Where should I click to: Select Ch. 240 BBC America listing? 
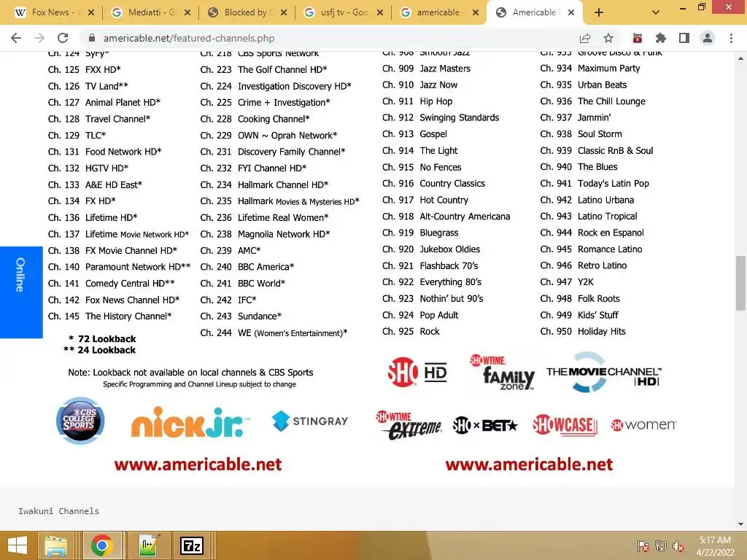pyautogui.click(x=247, y=267)
